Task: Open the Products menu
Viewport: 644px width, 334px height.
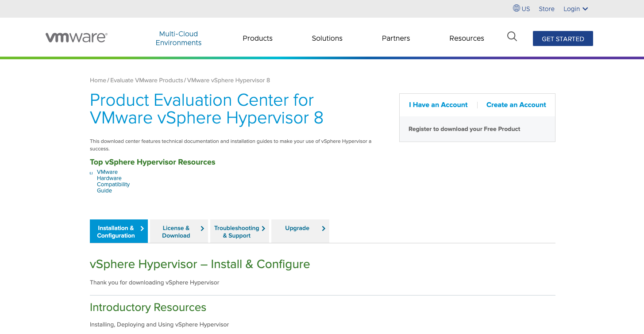Action: [258, 38]
